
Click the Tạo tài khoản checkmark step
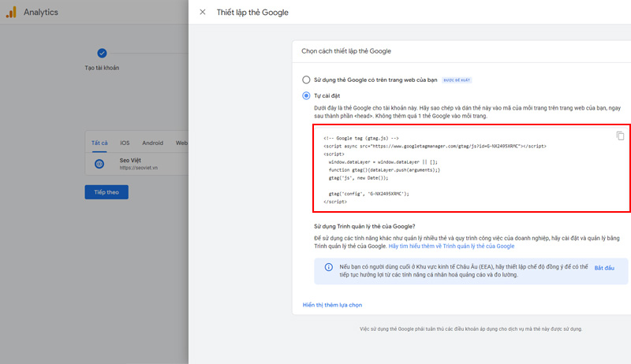coord(102,54)
